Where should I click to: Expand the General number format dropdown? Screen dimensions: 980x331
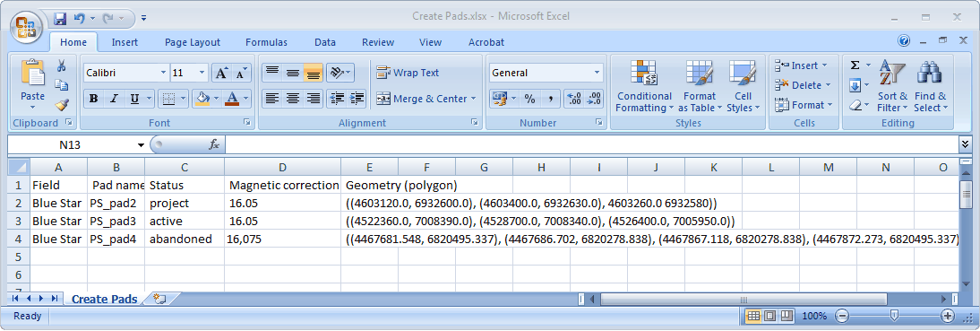pyautogui.click(x=597, y=74)
